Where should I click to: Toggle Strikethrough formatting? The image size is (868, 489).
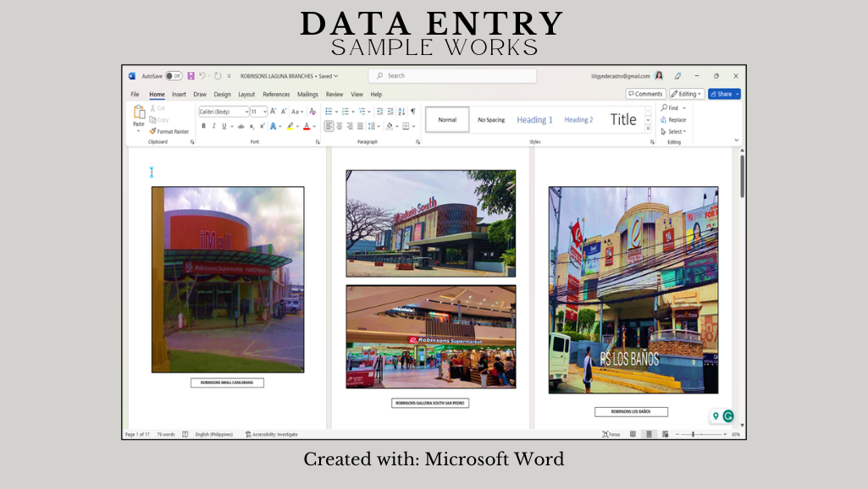[240, 127]
